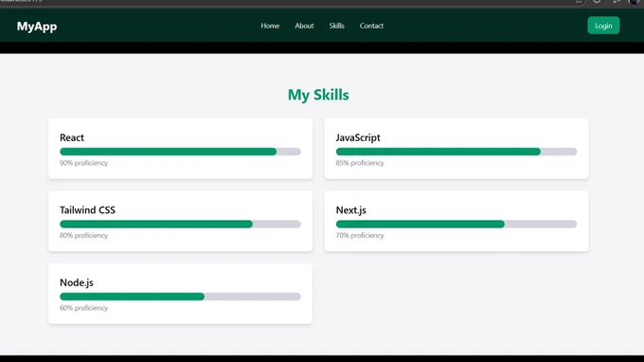Viewport: 644px width, 362px height.
Task: Click the Next.js skill title
Action: pos(350,210)
